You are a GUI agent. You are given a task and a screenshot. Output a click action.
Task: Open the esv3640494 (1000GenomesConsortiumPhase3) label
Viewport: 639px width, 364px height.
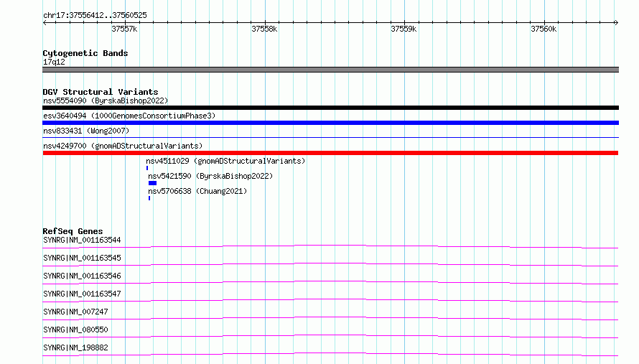[129, 116]
